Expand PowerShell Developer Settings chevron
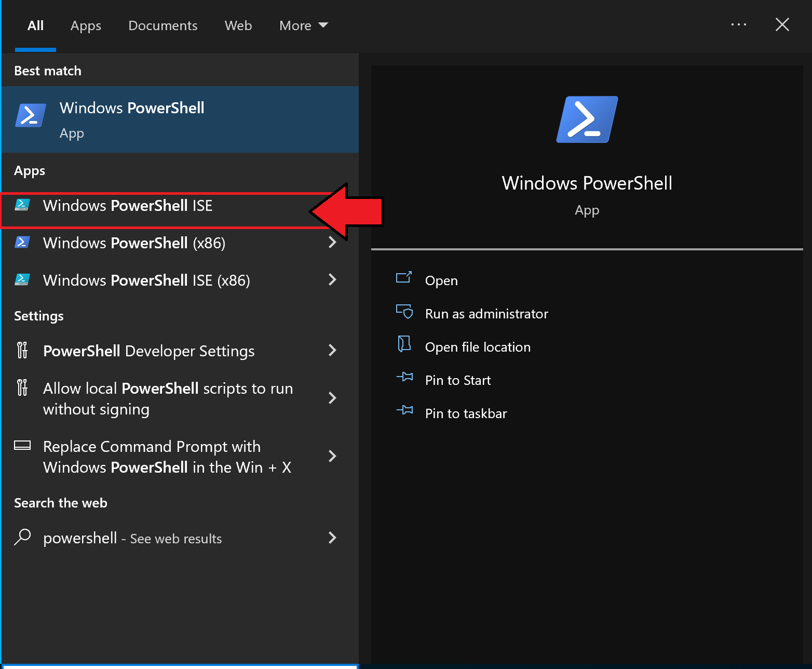The height and width of the screenshot is (669, 812). pyautogui.click(x=333, y=351)
